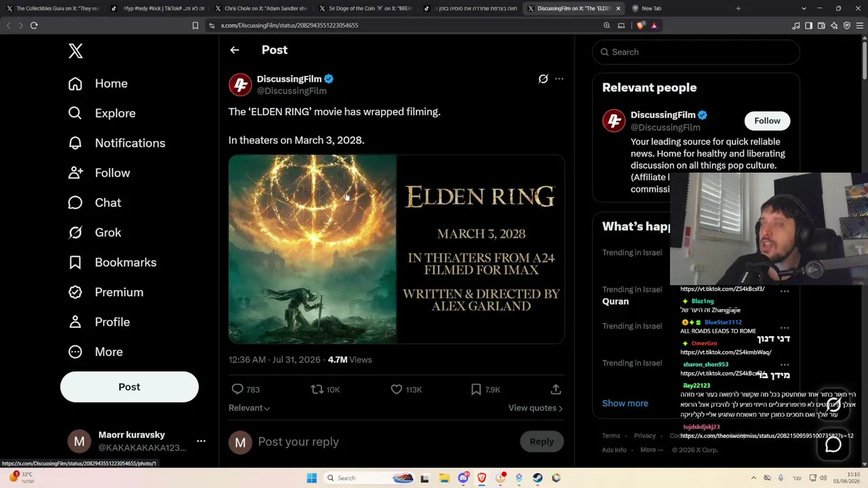Switch to 'Sir Doge of the Coin' tab
Image resolution: width=868 pixels, height=488 pixels.
(364, 8)
